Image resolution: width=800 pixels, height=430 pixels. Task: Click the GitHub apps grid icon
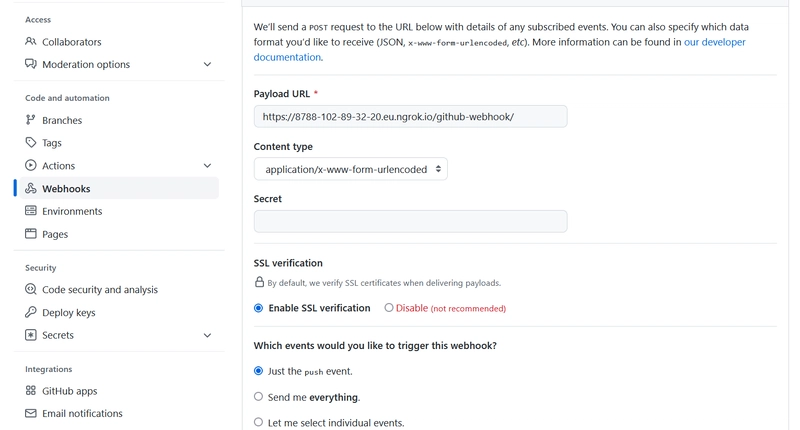tap(31, 391)
